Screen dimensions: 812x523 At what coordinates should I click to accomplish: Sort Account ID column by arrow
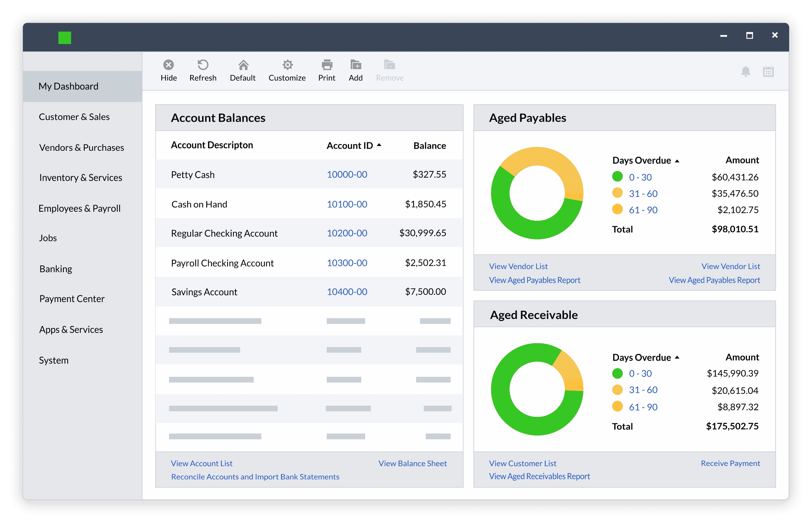(379, 145)
